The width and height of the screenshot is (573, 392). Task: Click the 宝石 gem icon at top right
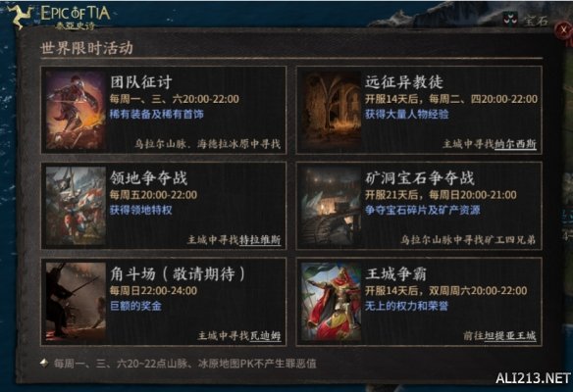(x=510, y=19)
